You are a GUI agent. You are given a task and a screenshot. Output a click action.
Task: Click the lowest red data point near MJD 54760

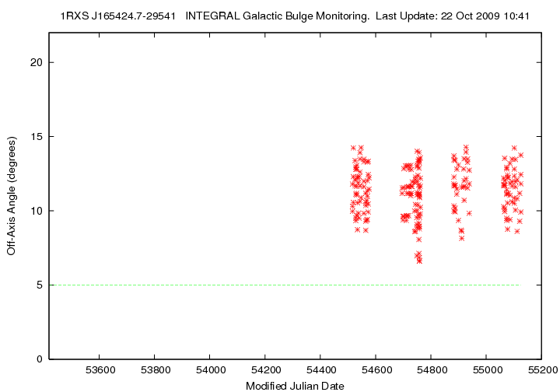click(x=419, y=261)
